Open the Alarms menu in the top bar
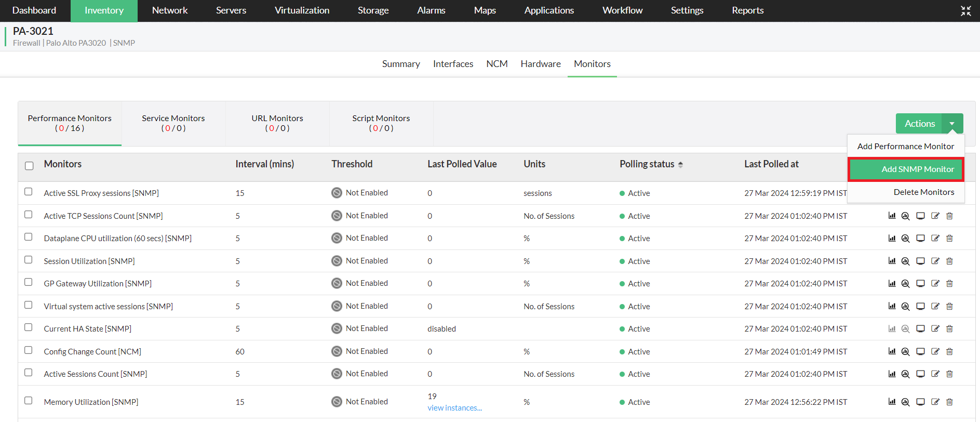The height and width of the screenshot is (422, 980). tap(431, 10)
